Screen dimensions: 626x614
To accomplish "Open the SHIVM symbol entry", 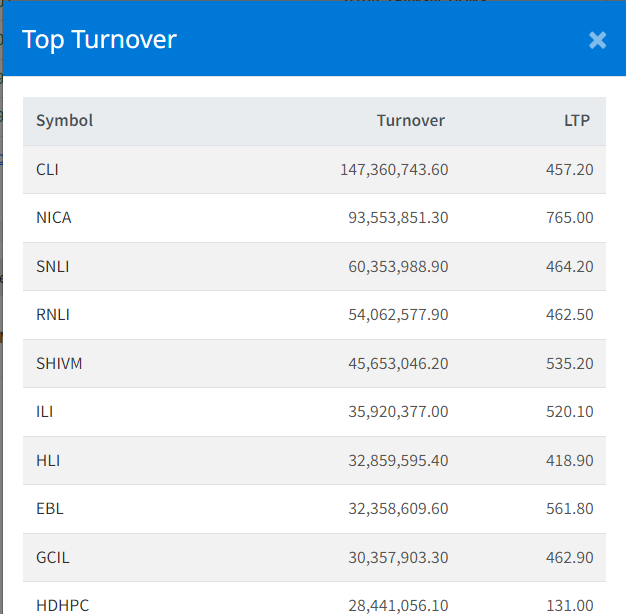I will 59,363.
